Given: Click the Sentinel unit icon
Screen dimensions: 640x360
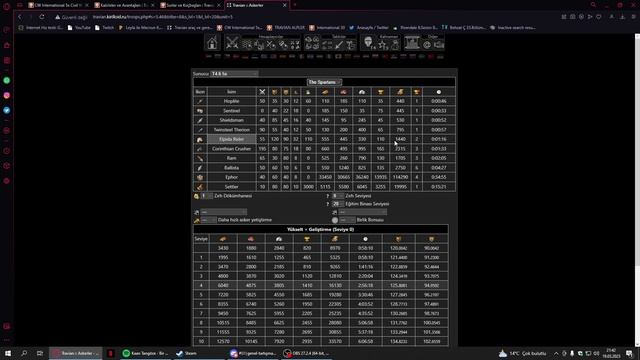Looking at the screenshot, I should click(x=200, y=111).
